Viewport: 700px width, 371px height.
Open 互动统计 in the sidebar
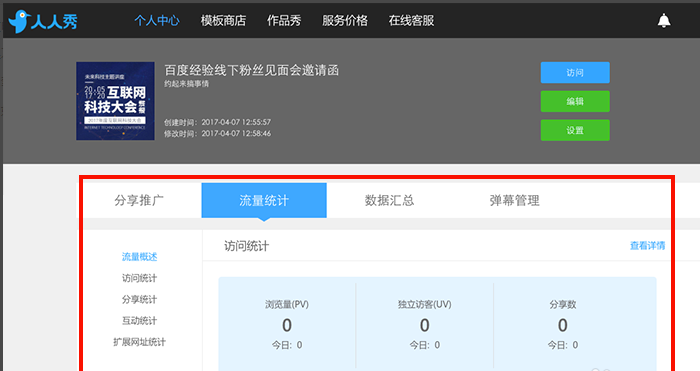coord(139,321)
